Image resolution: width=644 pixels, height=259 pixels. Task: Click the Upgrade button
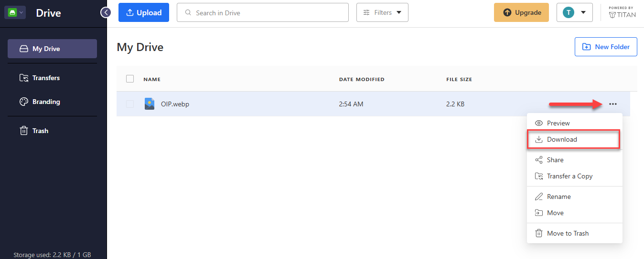click(521, 12)
